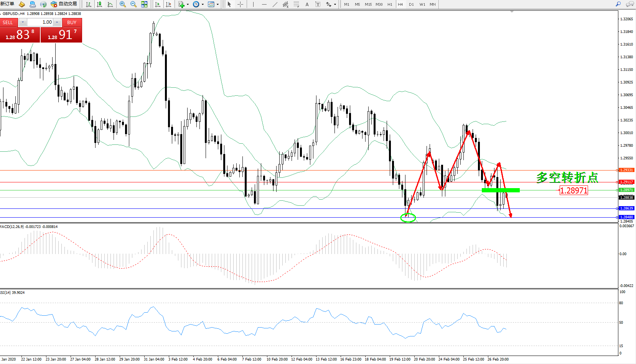Screen dimensions: 636x364
Task: Pick the horizontal line drawing tool
Action: point(264,4)
